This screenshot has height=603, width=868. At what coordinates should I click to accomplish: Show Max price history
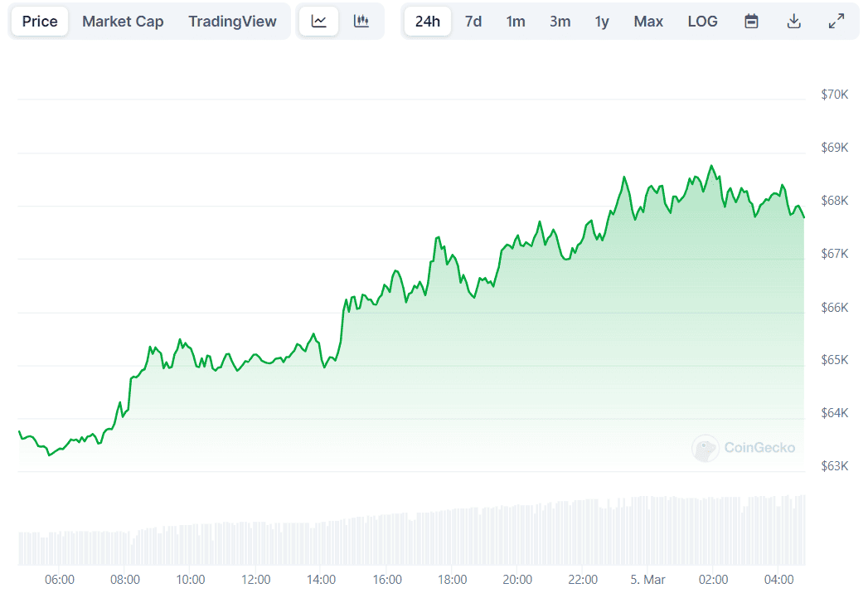pos(648,22)
